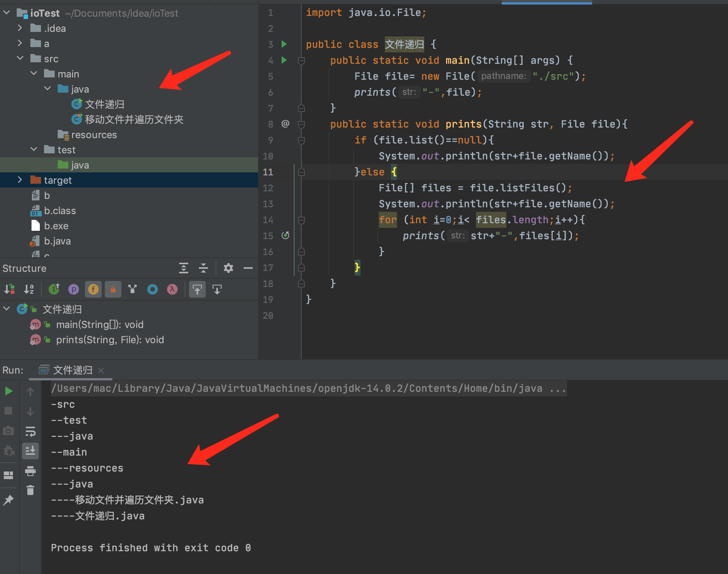Print the Run console output
The image size is (728, 574).
pyautogui.click(x=30, y=471)
